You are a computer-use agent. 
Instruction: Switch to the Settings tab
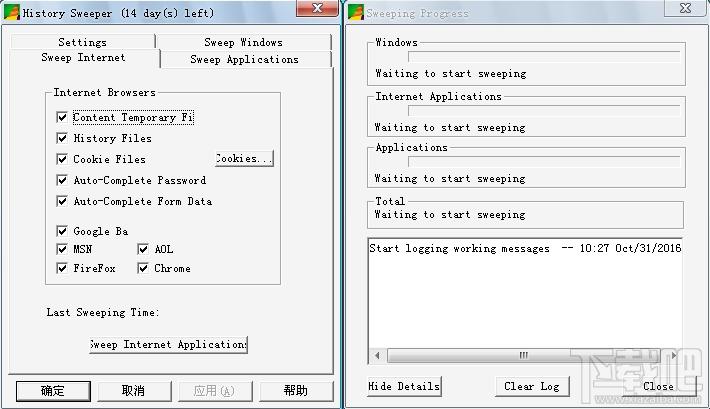[x=82, y=42]
